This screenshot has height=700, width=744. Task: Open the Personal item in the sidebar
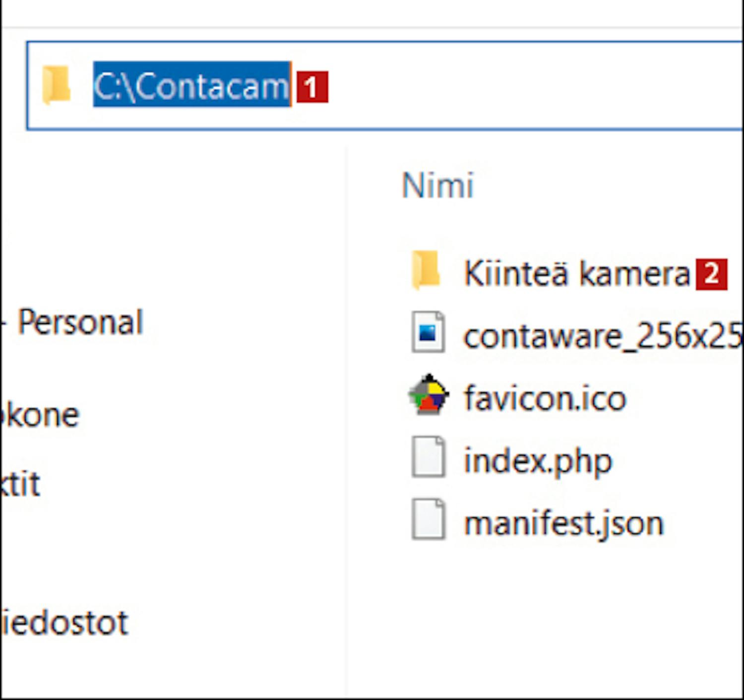(x=80, y=322)
